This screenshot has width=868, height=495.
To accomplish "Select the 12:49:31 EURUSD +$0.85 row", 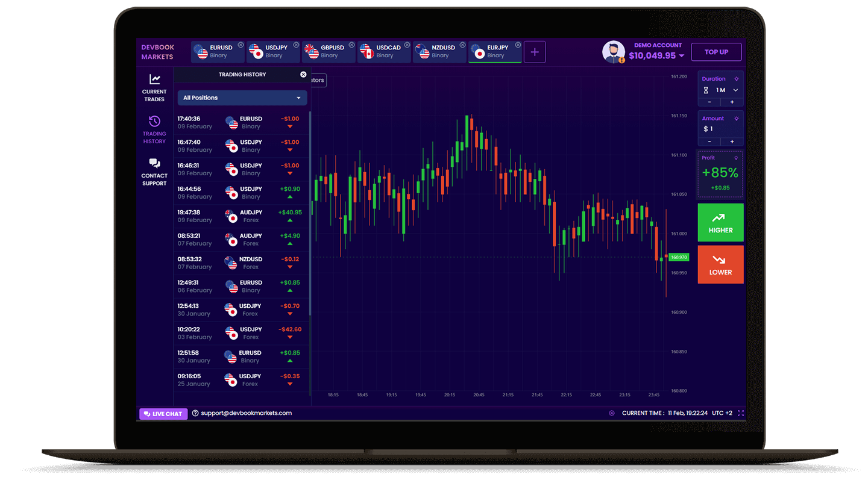I will pyautogui.click(x=241, y=286).
